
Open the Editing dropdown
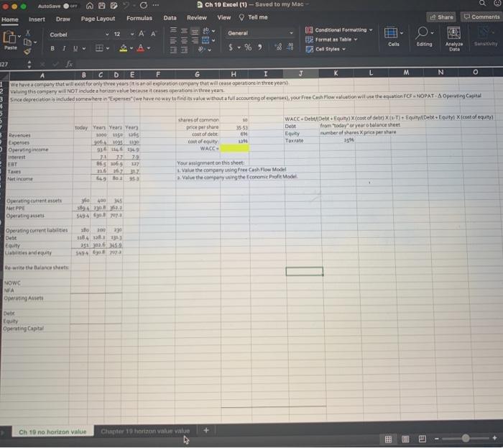pyautogui.click(x=424, y=37)
